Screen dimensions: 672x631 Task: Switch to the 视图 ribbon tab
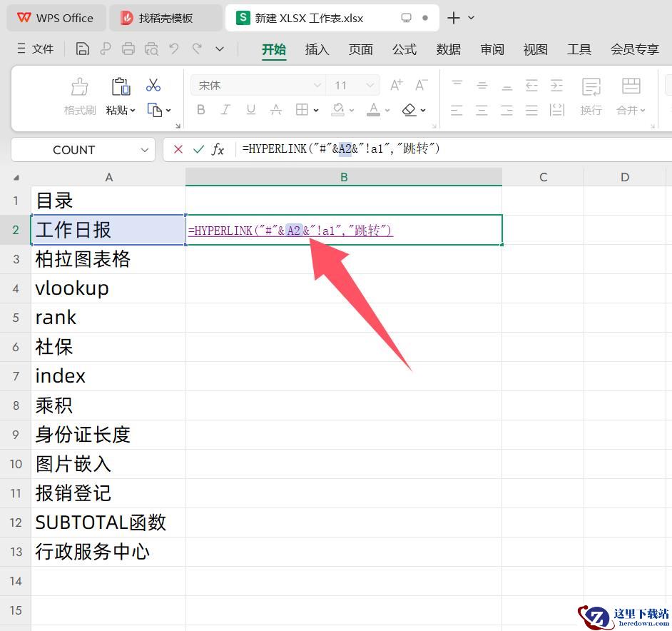tap(535, 49)
